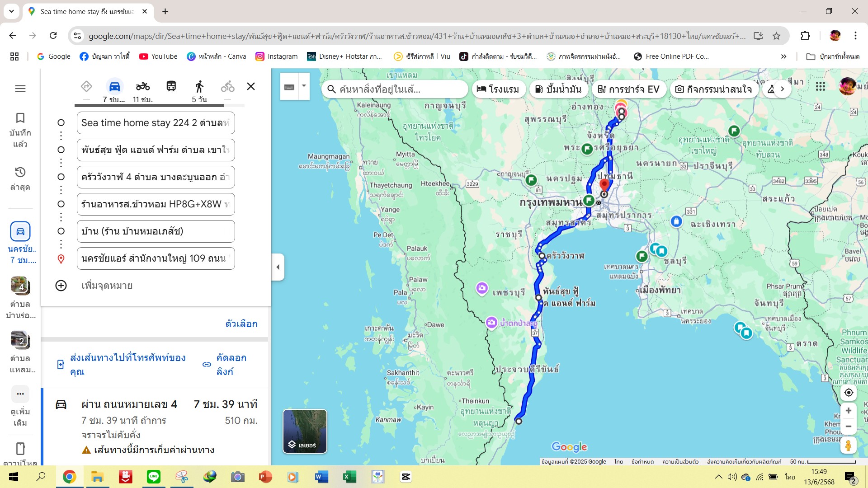
Task: Open the หน้าหลัก - Canva bookmark
Action: pos(217,56)
